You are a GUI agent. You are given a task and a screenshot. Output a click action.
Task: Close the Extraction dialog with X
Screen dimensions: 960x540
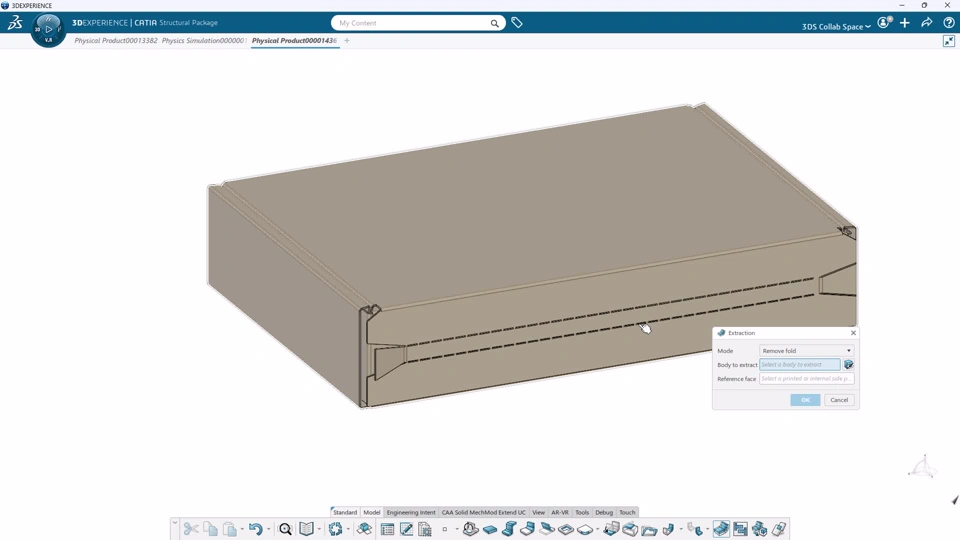(853, 333)
